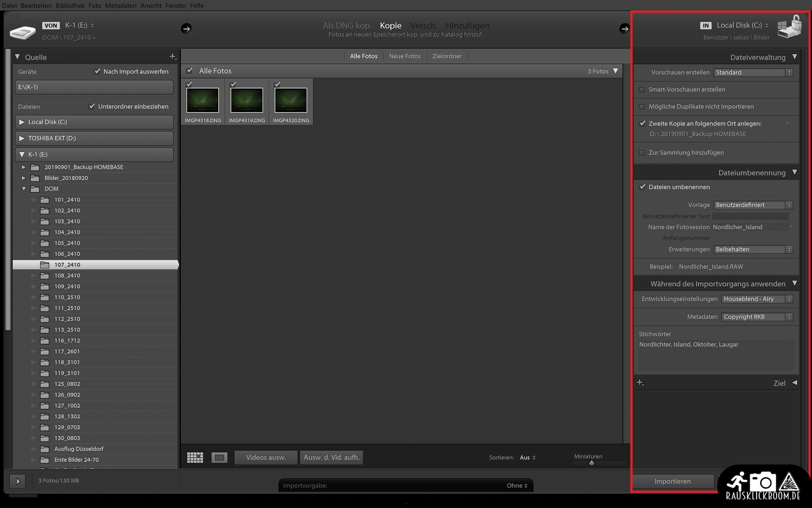Open Entwicklungseinstellungen Houseblend - Airy dropdown

[757, 299]
